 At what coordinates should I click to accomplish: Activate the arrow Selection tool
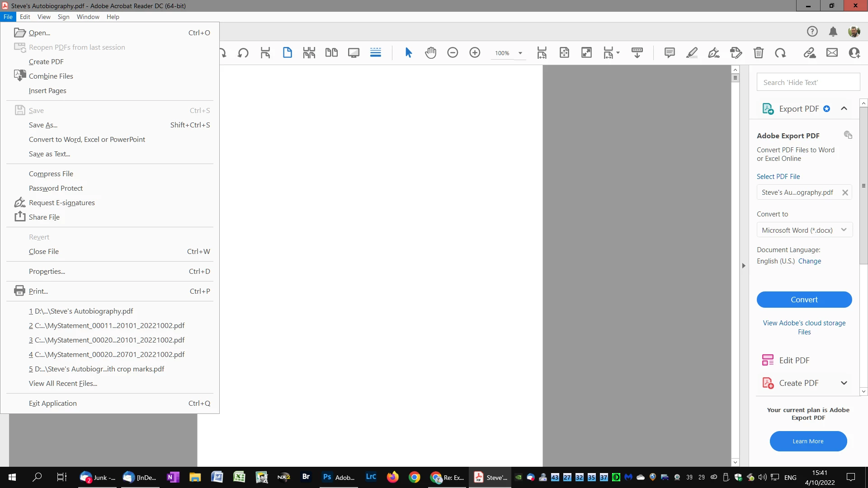tap(408, 53)
